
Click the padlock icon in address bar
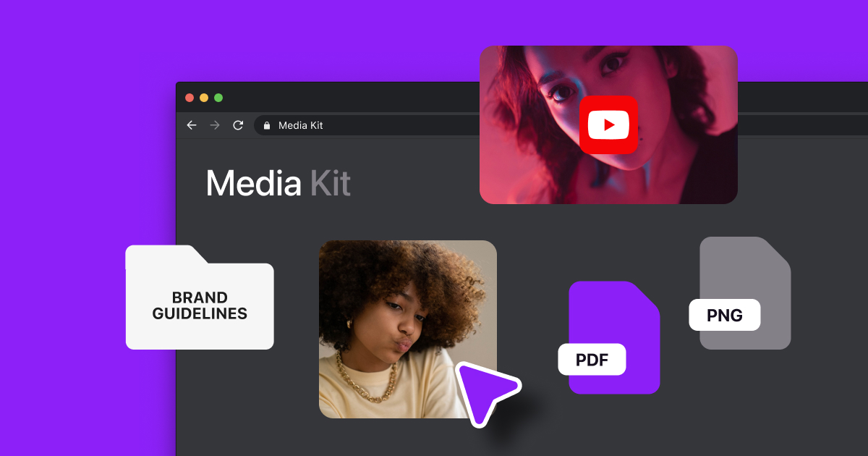268,125
